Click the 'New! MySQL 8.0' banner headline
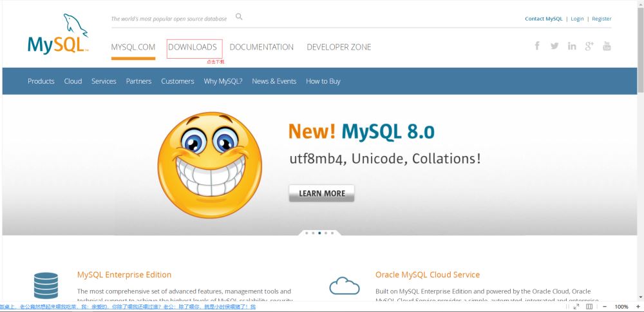Image resolution: width=644 pixels, height=312 pixels. pos(361,132)
